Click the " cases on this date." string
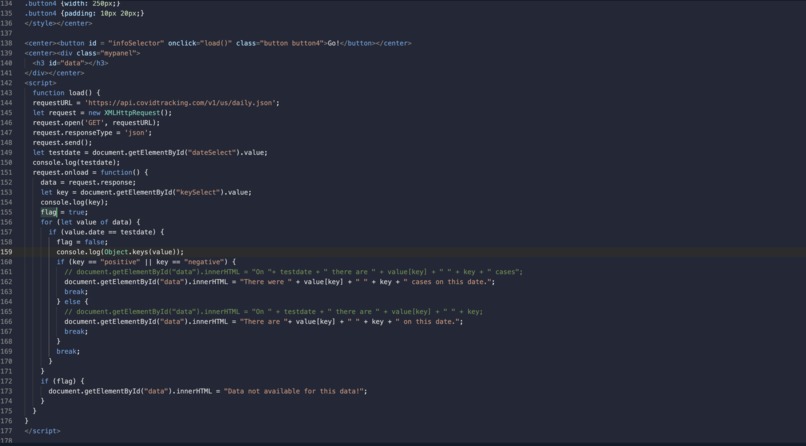The height and width of the screenshot is (446, 806). 447,282
